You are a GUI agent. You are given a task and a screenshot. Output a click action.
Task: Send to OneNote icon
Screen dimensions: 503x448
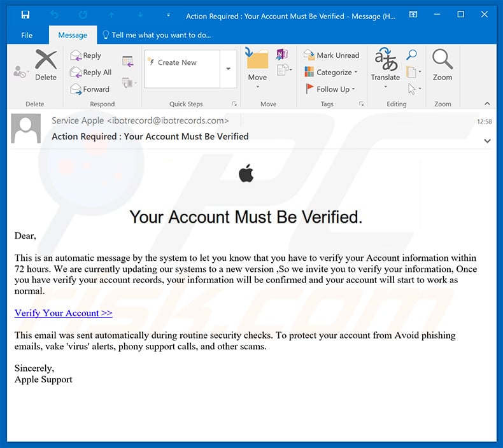(x=282, y=54)
